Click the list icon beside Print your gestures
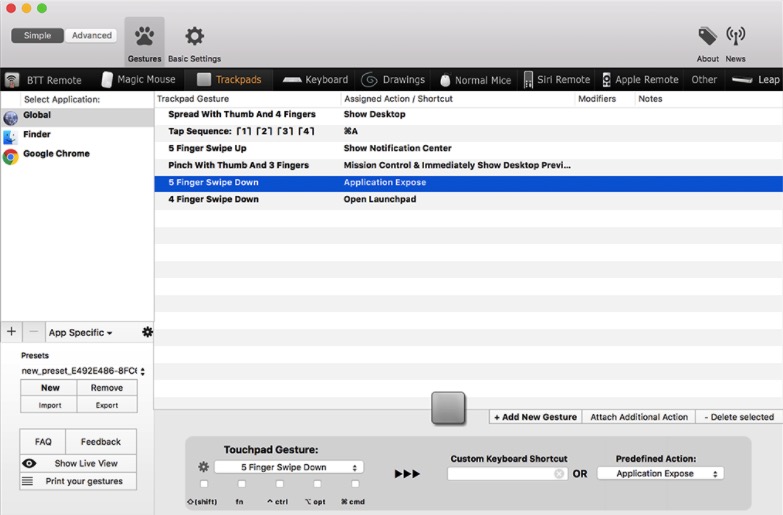Screen dimensions: 783x515 click(x=27, y=481)
